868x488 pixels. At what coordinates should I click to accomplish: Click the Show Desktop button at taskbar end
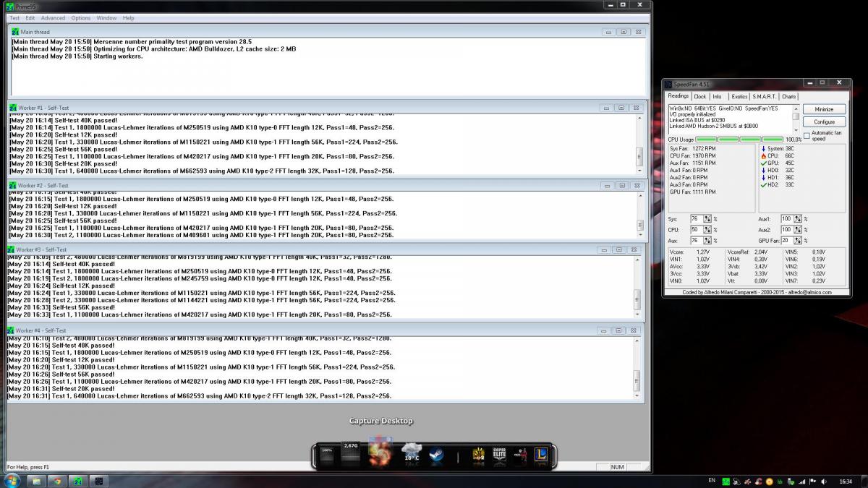pyautogui.click(x=864, y=481)
